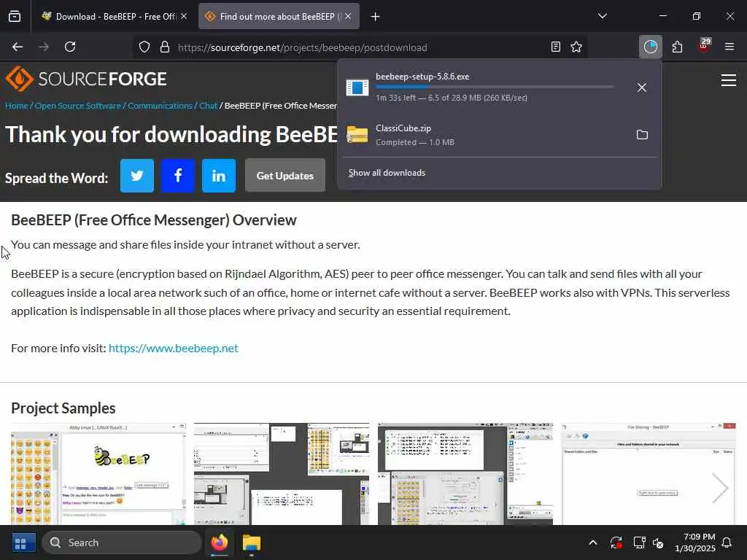Select the Find out more about BeeBEEP tab
The height and width of the screenshot is (560, 747).
click(279, 16)
